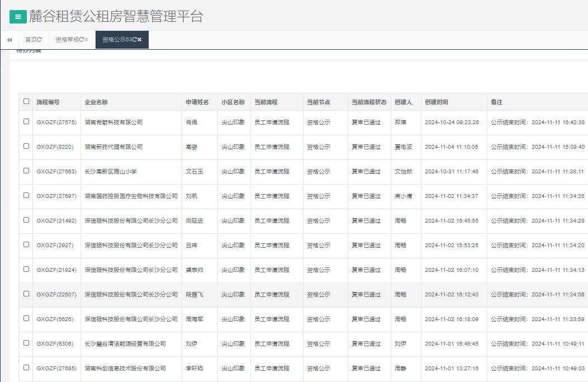588x382 pixels.
Task: Click the 湖南新药代理有限公司 company cell
Action: [113, 147]
